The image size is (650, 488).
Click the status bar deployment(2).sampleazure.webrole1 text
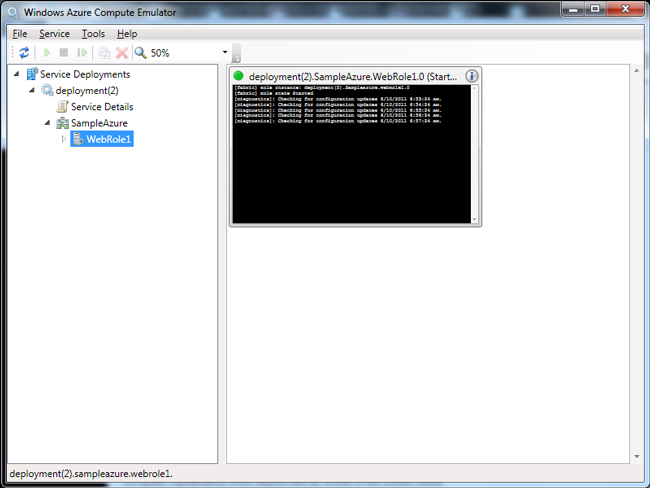tap(91, 473)
